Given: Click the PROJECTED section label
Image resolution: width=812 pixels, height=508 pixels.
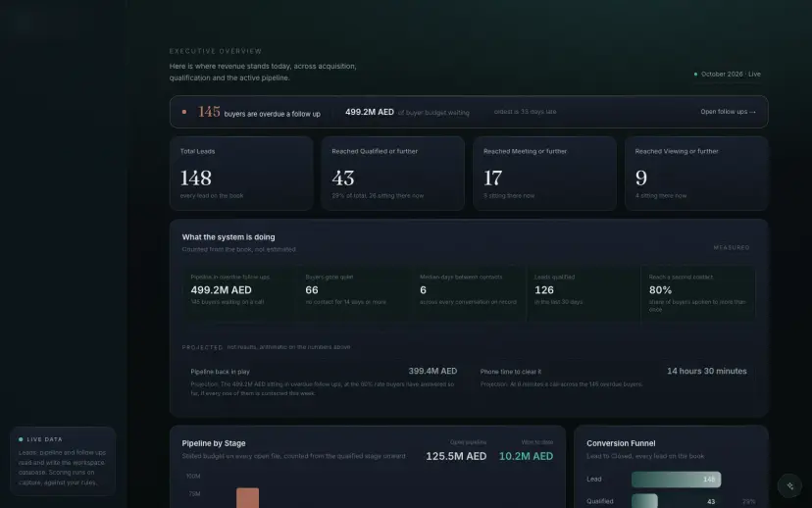Looking at the screenshot, I should 202,347.
